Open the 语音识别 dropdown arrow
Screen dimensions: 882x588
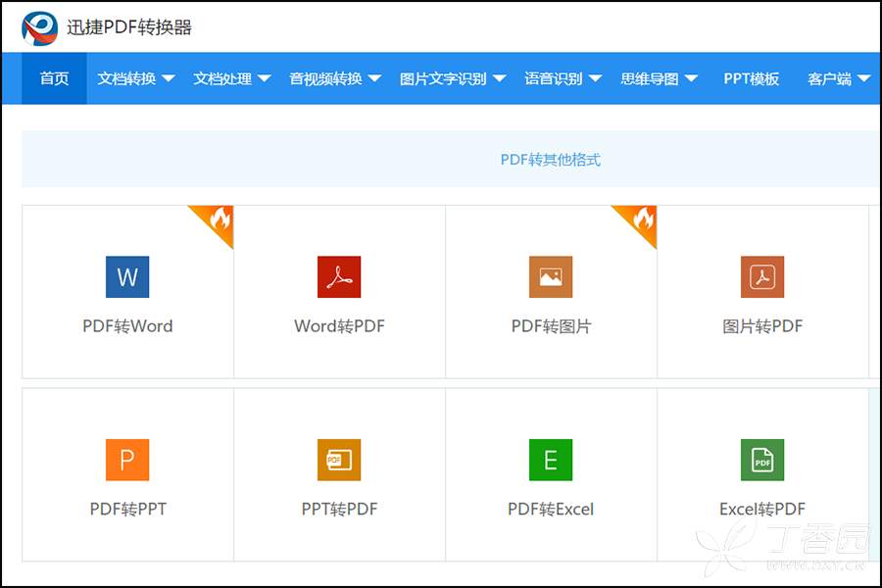[x=595, y=78]
